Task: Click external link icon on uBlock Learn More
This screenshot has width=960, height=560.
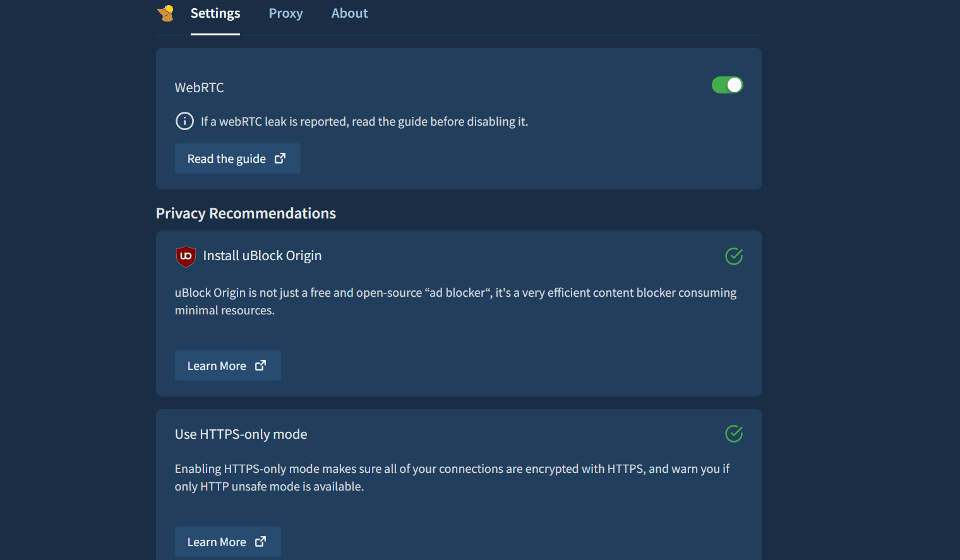Action: click(260, 366)
